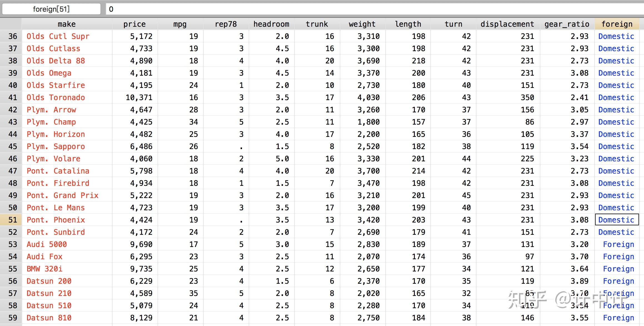
Task: Select the rep78 column header
Action: coord(226,24)
